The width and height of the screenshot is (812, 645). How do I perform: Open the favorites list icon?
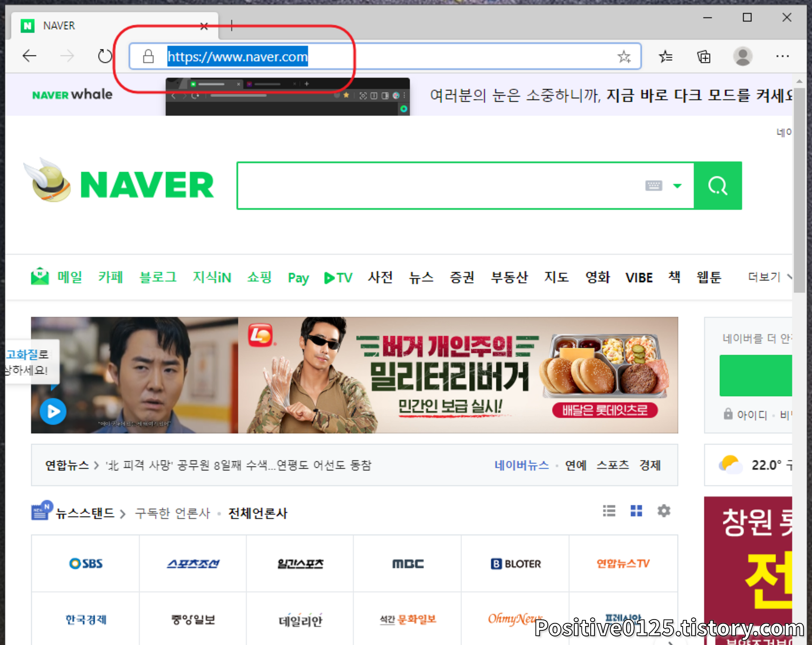coord(665,57)
